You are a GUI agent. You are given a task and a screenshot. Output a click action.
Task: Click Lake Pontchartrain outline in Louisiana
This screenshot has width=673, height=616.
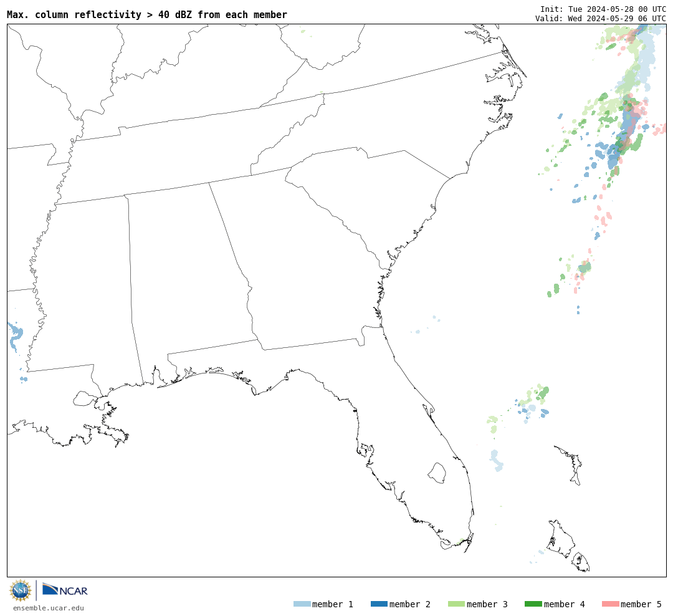(85, 398)
